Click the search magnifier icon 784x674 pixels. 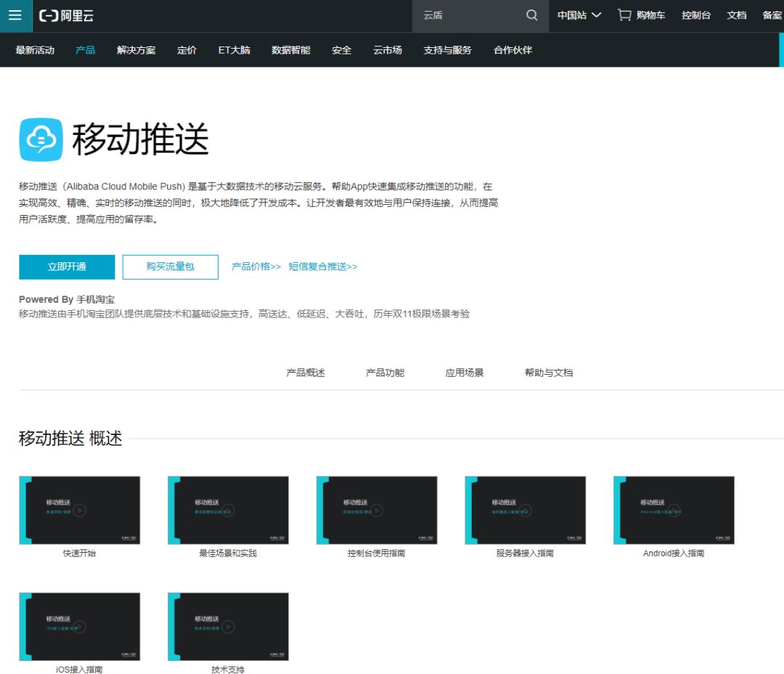point(531,15)
